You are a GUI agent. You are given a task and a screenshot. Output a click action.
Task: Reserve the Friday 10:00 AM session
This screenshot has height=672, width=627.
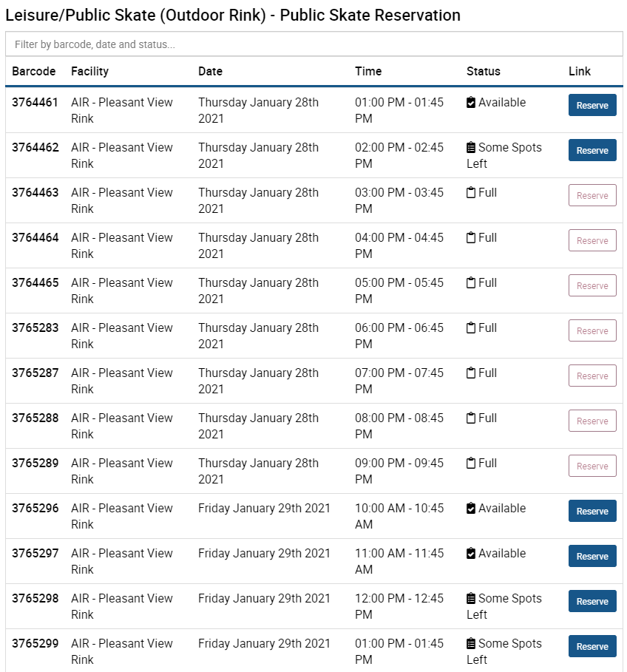point(592,511)
